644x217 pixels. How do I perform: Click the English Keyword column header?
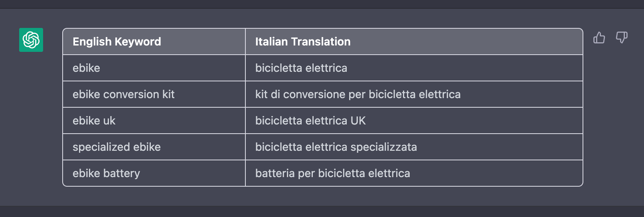pyautogui.click(x=154, y=41)
